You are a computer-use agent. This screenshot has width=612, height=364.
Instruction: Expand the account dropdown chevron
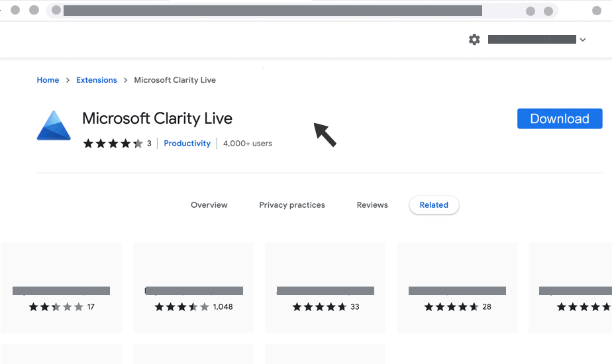583,40
